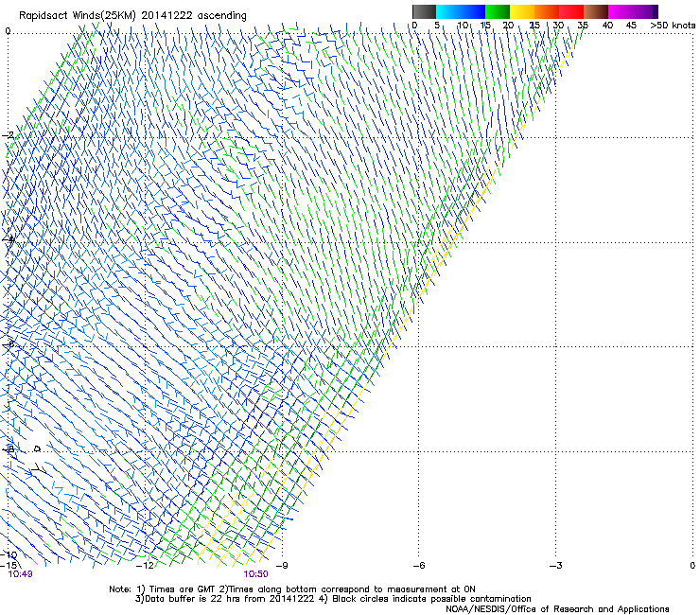
Task: Click the '-12' longitude axis label
Action: tap(145, 566)
